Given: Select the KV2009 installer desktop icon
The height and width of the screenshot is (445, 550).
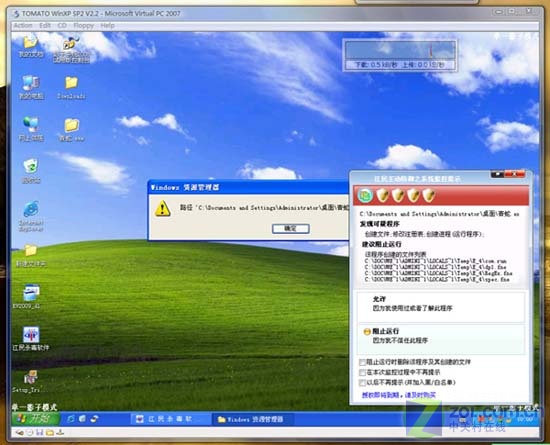Looking at the screenshot, I should click(31, 296).
